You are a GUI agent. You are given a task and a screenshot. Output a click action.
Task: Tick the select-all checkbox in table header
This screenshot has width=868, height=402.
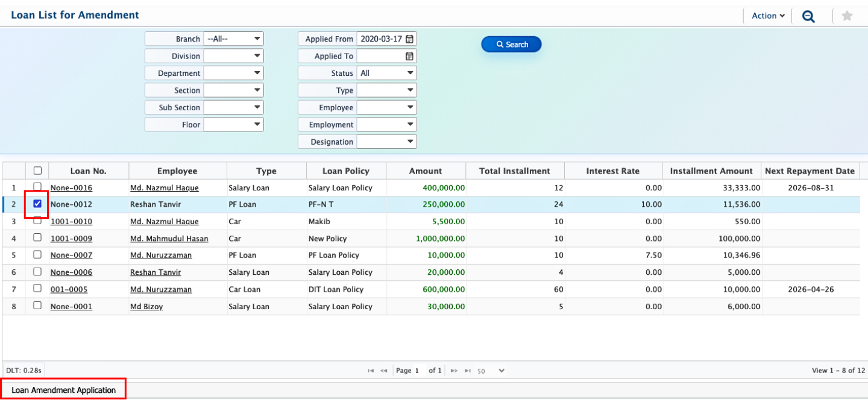coord(37,171)
